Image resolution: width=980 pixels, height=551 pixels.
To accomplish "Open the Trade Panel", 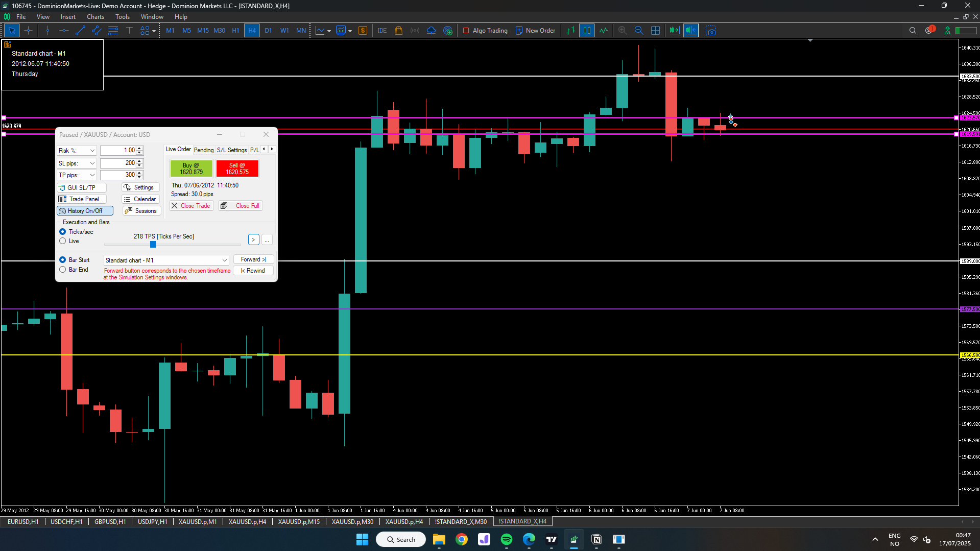I will (82, 199).
